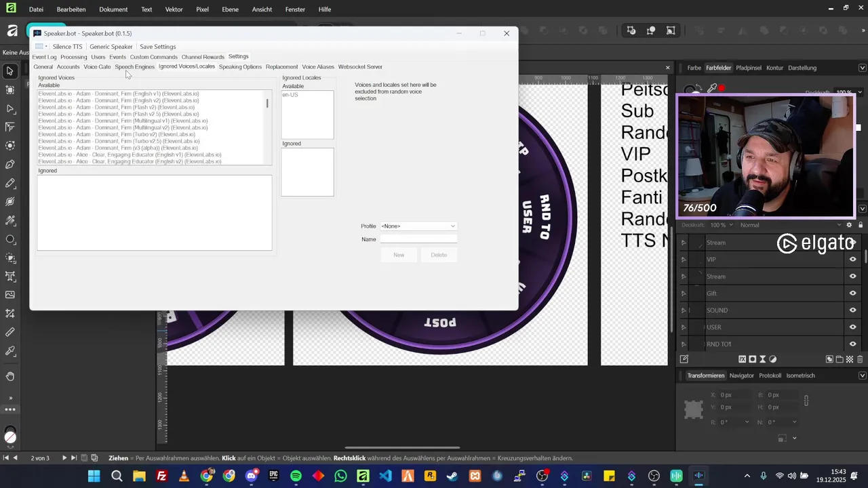This screenshot has height=488, width=868.
Task: Open the layer effects FX icon
Action: pos(742,359)
